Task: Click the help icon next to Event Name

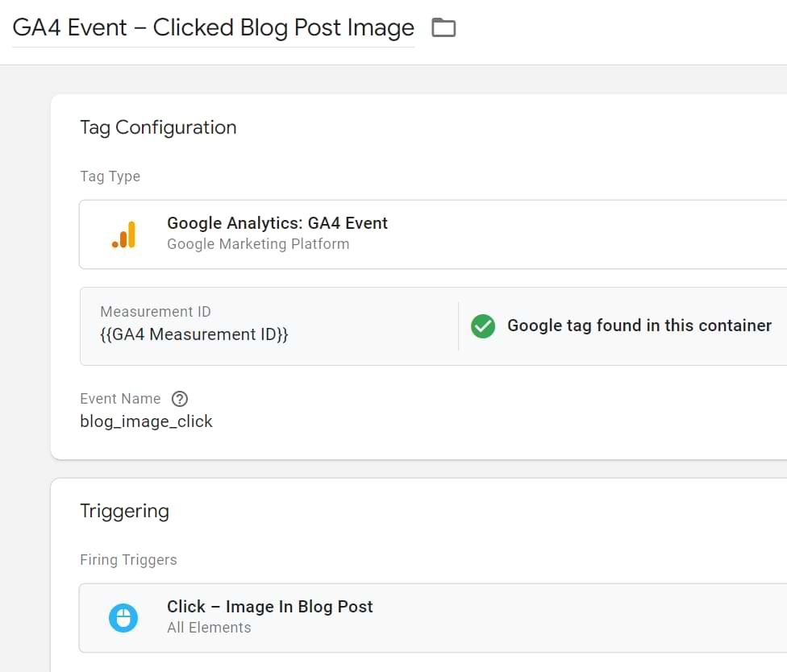Action: coord(180,399)
